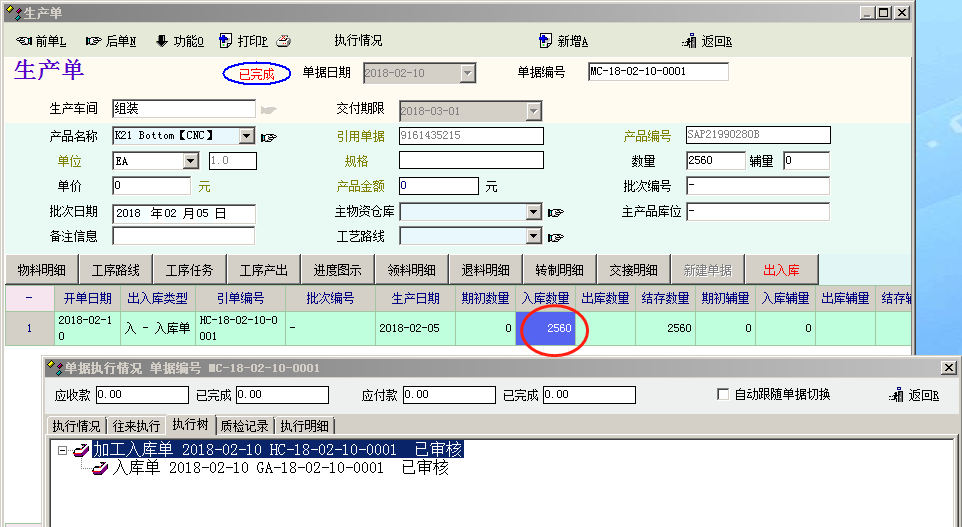This screenshot has width=962, height=527.
Task: Click the pointing hand icon beside 产品名称
Action: (268, 136)
